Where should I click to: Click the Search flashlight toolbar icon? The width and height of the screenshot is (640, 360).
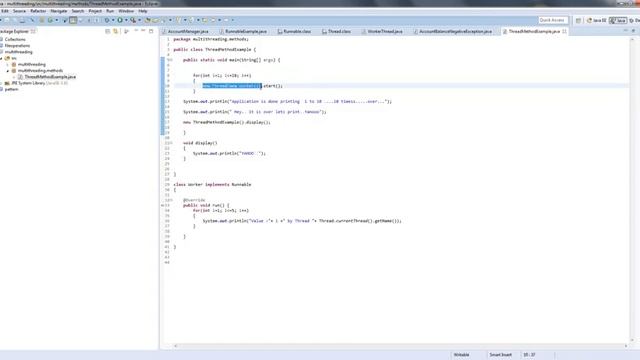point(163,20)
